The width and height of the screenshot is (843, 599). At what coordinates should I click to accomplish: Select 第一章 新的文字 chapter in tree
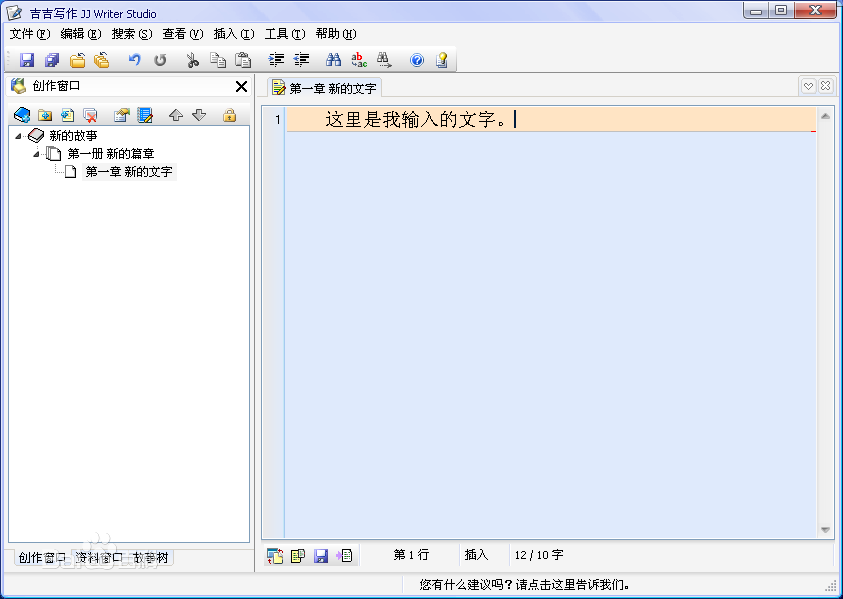[x=129, y=172]
